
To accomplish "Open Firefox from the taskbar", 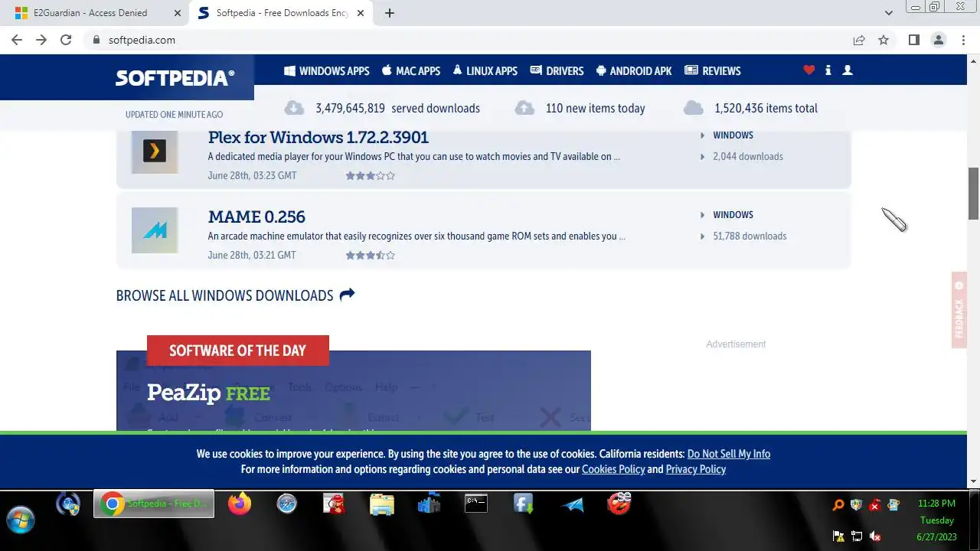I will [240, 504].
